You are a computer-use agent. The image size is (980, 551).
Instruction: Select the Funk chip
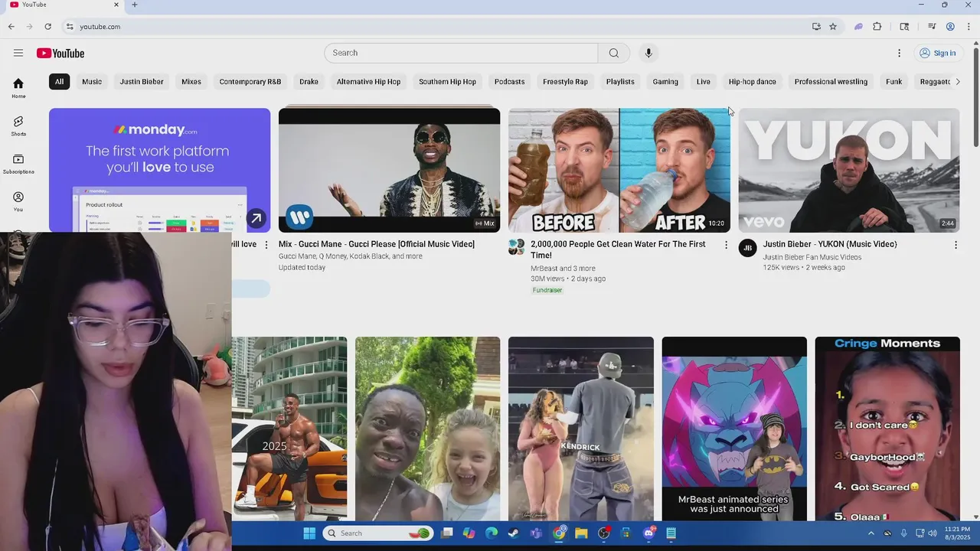click(894, 81)
